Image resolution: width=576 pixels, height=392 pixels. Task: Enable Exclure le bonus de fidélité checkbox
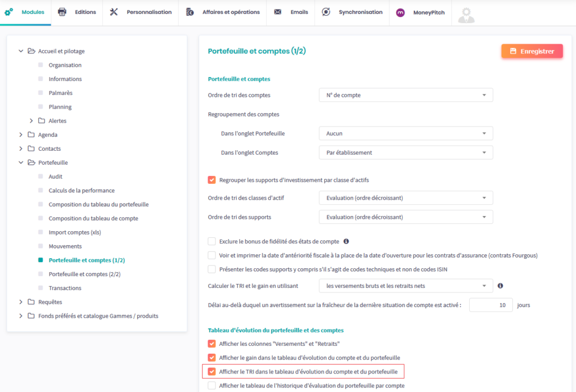212,241
